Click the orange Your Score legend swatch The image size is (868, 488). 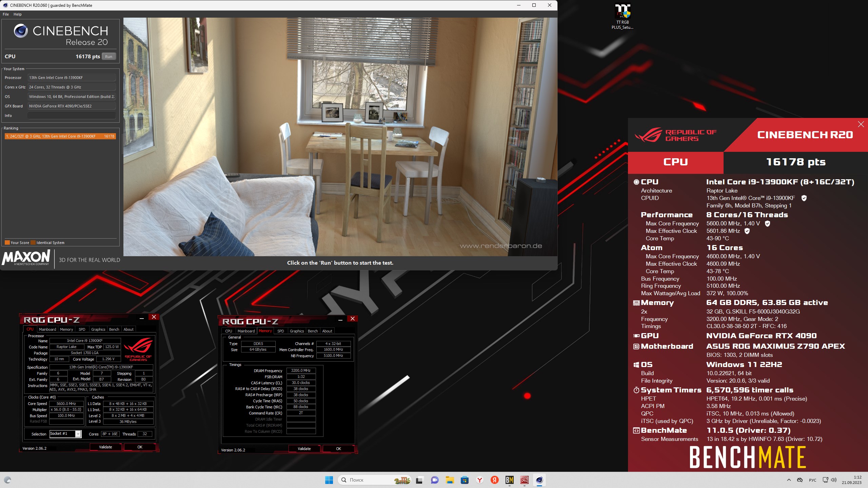pyautogui.click(x=7, y=243)
